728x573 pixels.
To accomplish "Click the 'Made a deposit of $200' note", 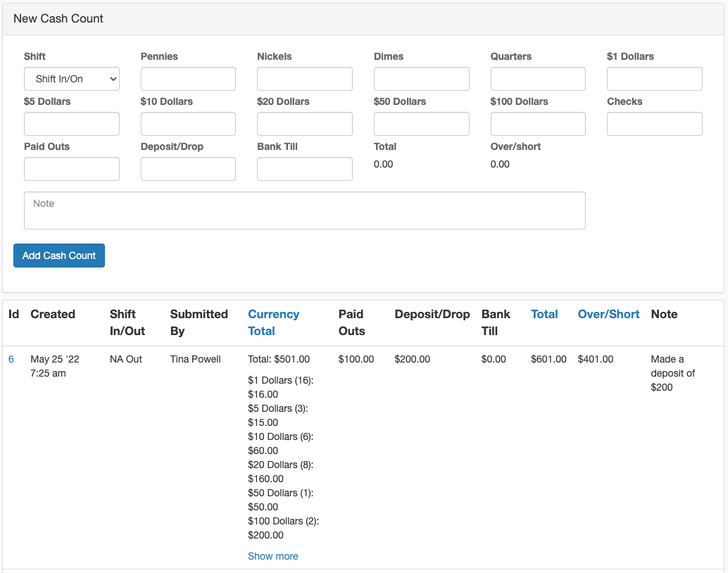I will coord(673,373).
